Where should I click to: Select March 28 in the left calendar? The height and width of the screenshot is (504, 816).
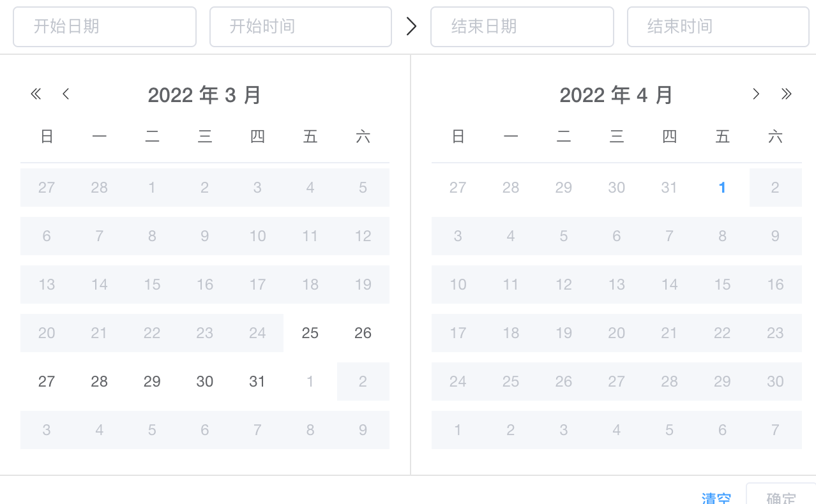pos(99,381)
